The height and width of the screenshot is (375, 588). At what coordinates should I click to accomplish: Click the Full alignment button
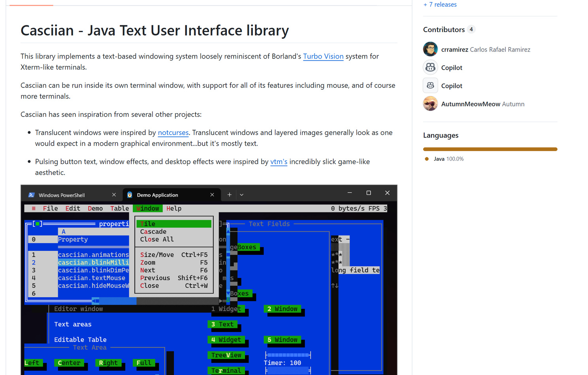144,363
